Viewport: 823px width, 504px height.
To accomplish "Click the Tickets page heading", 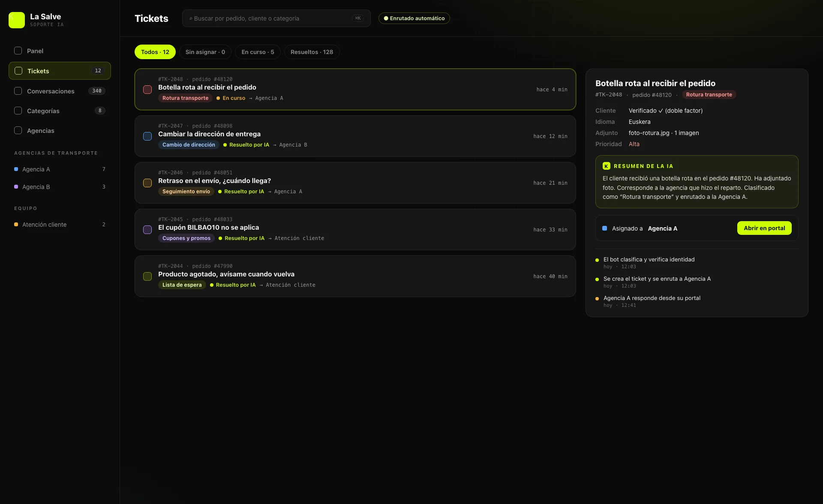I will point(151,18).
